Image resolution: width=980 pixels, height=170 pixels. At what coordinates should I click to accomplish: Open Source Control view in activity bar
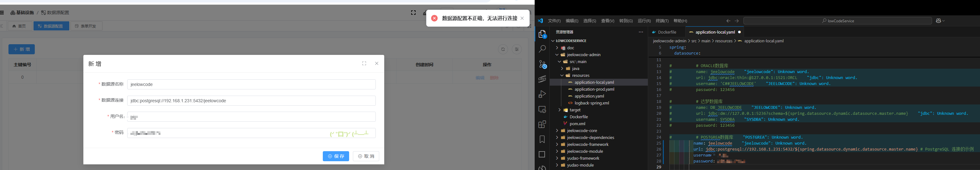[542, 64]
